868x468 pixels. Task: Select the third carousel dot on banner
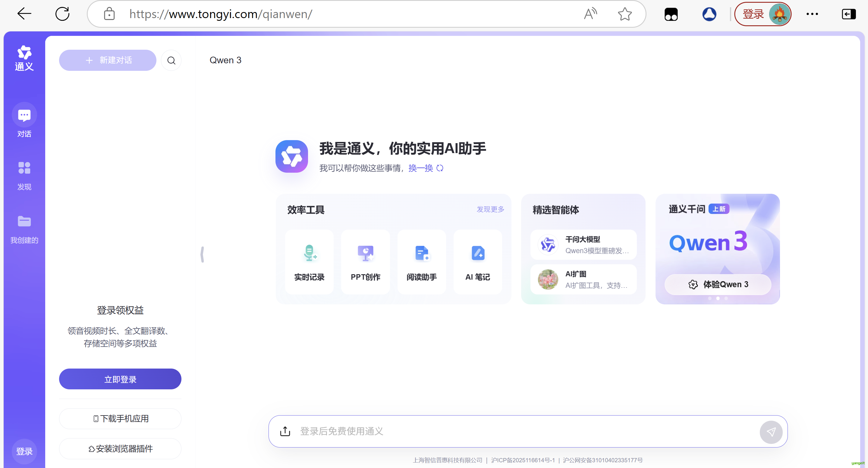(726, 298)
